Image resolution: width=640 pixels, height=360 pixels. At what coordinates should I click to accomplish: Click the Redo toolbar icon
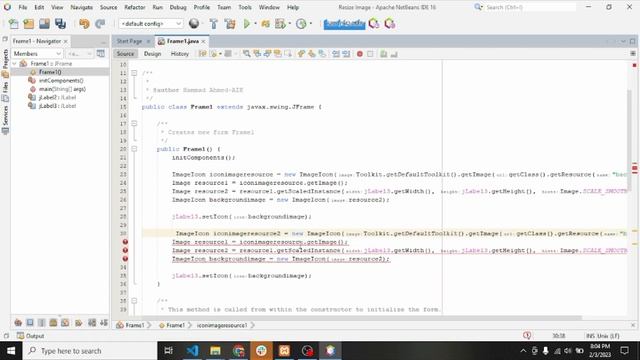coord(100,24)
